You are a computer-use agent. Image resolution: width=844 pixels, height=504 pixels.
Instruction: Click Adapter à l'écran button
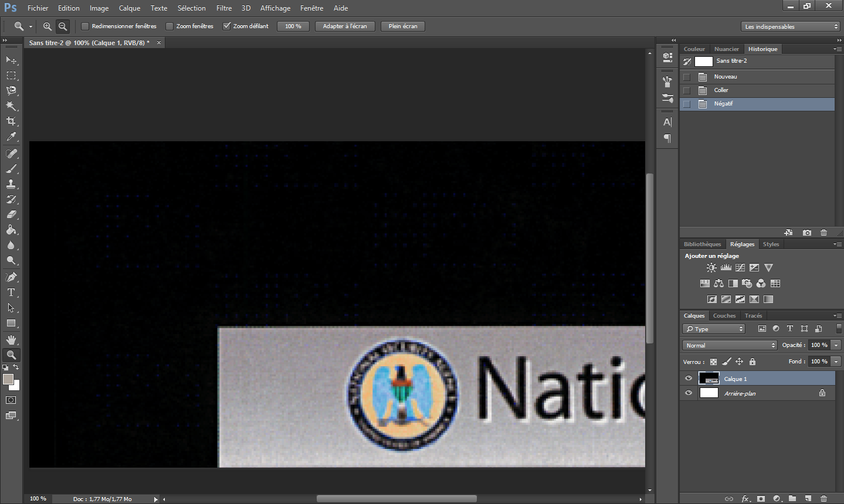pyautogui.click(x=345, y=26)
